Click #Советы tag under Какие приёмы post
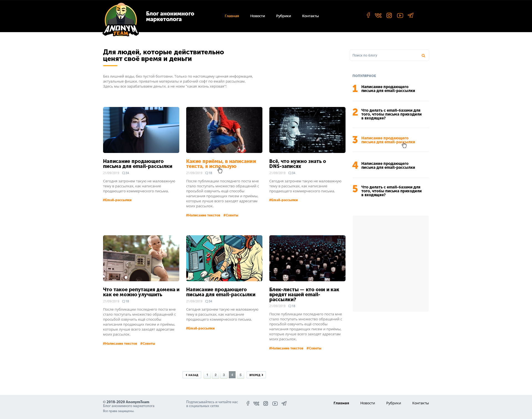Image resolution: width=532 pixels, height=419 pixels. click(231, 215)
